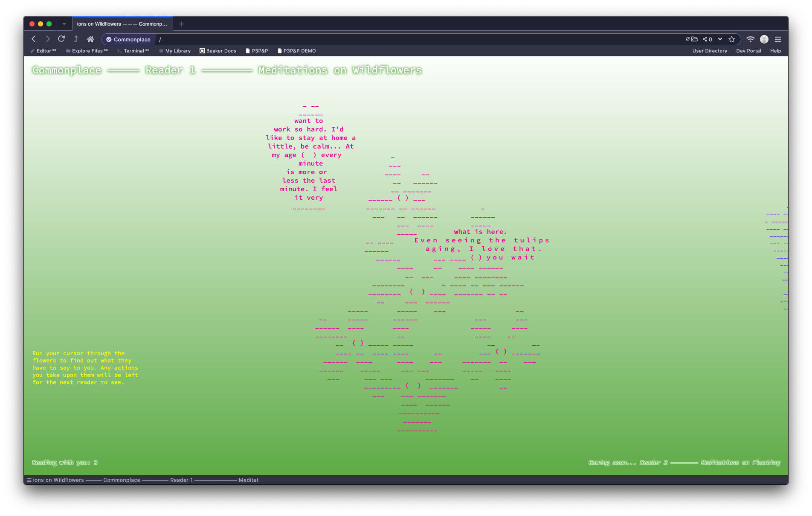Click the Commonplace site identity badge
Screen dimensions: 812x516
coord(128,39)
